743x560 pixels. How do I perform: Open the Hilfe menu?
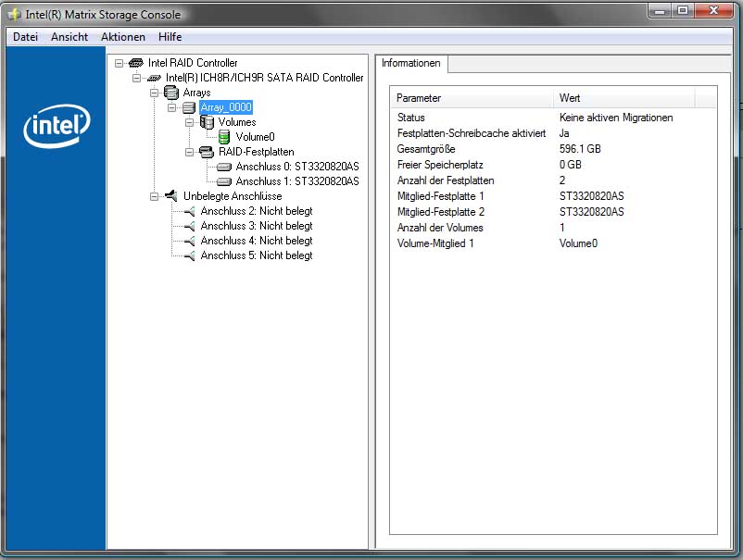pyautogui.click(x=170, y=37)
